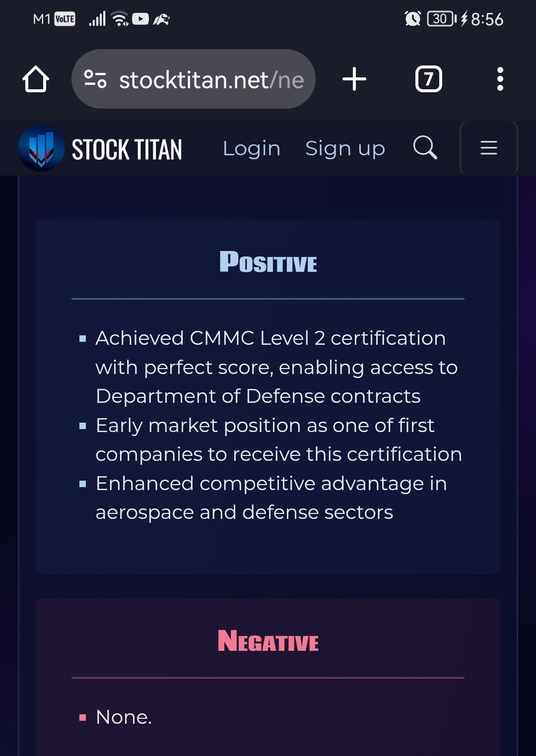Click the Sign up link
This screenshot has width=536, height=756.
point(345,148)
